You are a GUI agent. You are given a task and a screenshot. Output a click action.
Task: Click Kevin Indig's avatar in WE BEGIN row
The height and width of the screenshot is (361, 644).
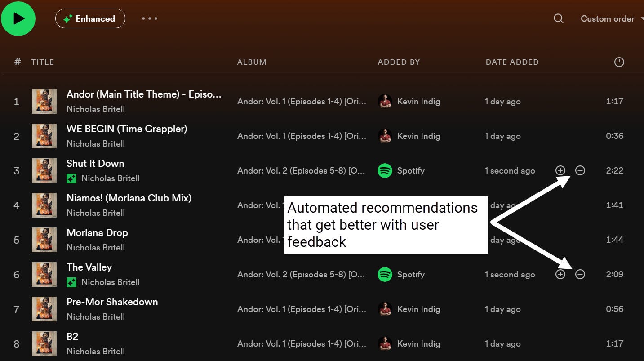[x=385, y=136]
